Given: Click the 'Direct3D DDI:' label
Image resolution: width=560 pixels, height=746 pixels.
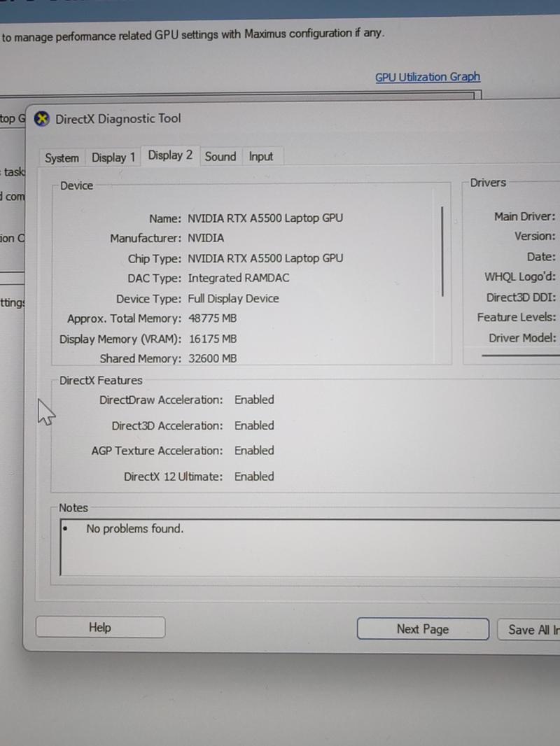Looking at the screenshot, I should (521, 297).
